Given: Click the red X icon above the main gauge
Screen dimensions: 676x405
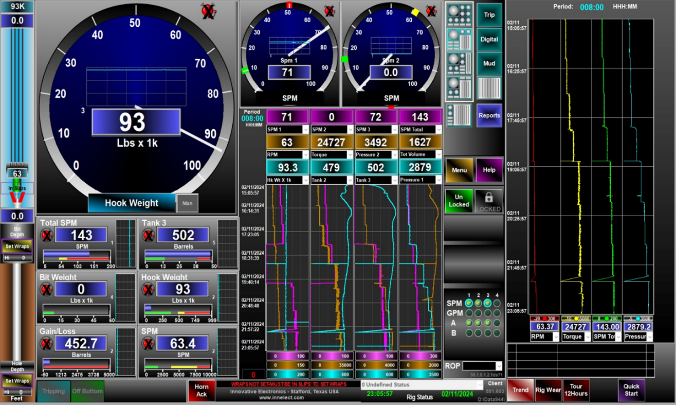Looking at the screenshot, I should click(x=207, y=11).
